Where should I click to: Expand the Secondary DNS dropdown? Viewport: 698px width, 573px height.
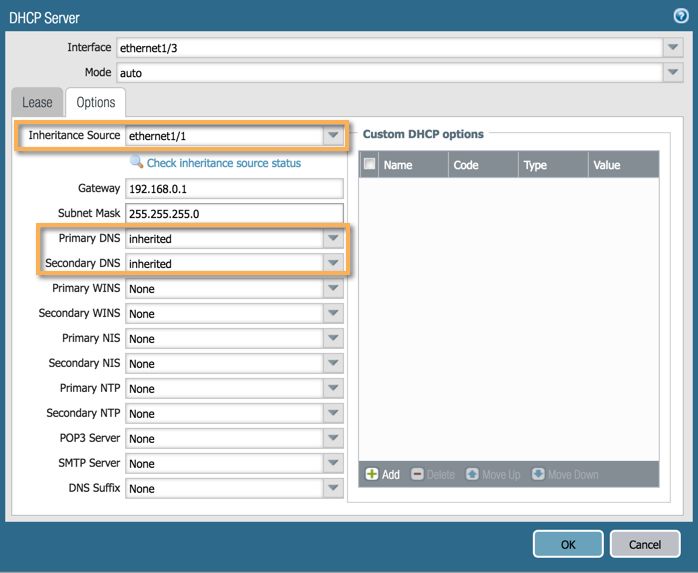click(332, 263)
